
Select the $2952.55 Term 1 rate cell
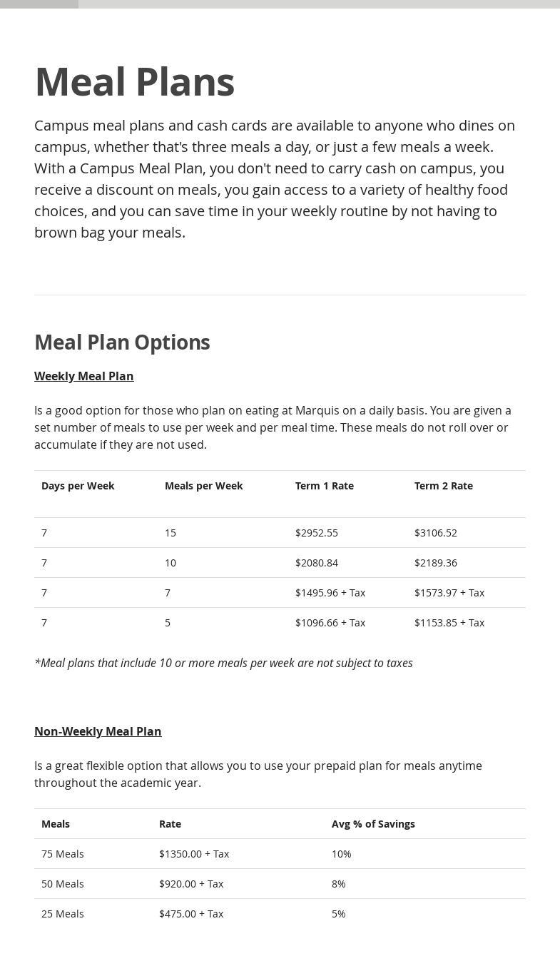[x=317, y=533]
